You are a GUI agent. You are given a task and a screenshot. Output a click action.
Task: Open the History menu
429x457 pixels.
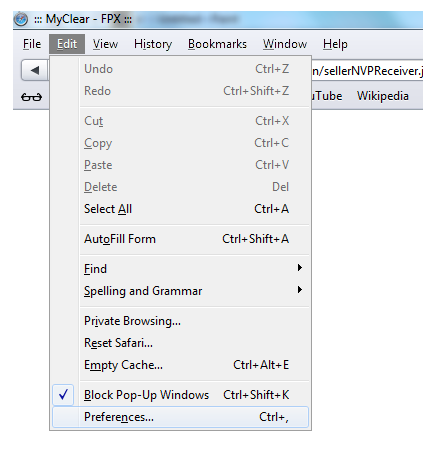point(153,44)
